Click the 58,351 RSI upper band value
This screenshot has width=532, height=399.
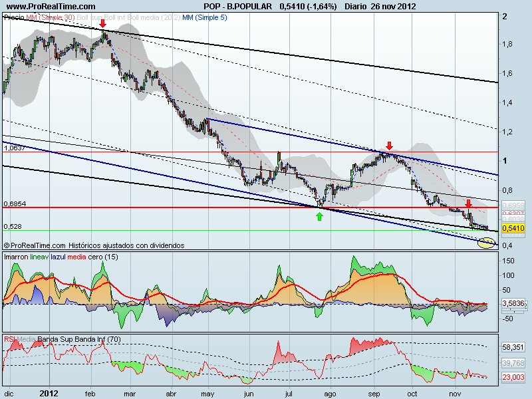coord(513,347)
